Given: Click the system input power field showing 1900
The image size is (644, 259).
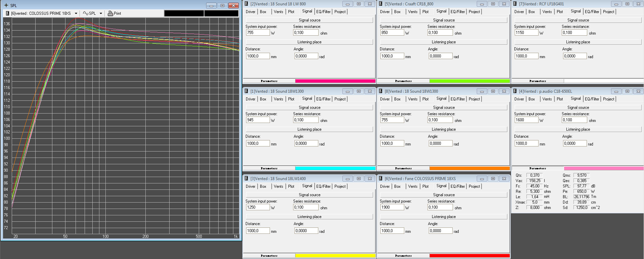Looking at the screenshot, I should [x=392, y=207].
